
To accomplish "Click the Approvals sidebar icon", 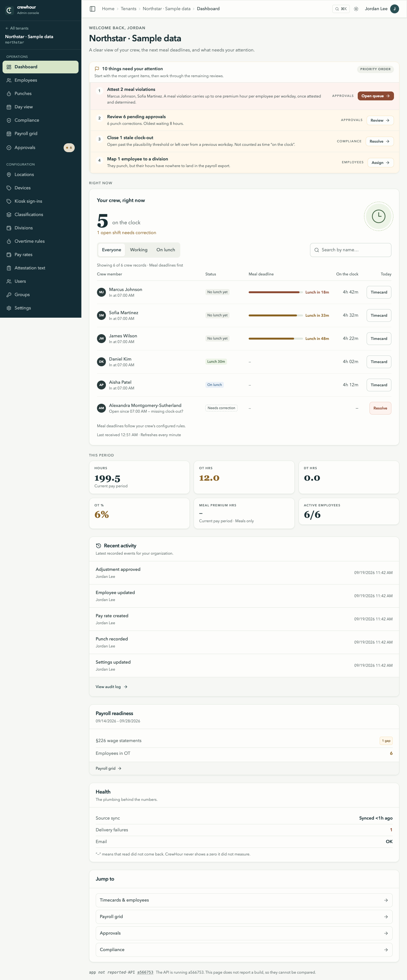I will (x=9, y=148).
